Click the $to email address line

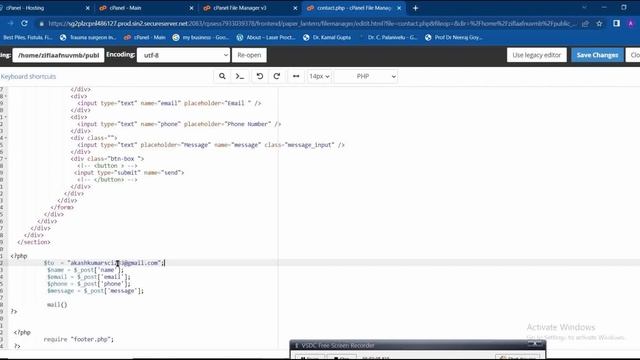coord(104,263)
